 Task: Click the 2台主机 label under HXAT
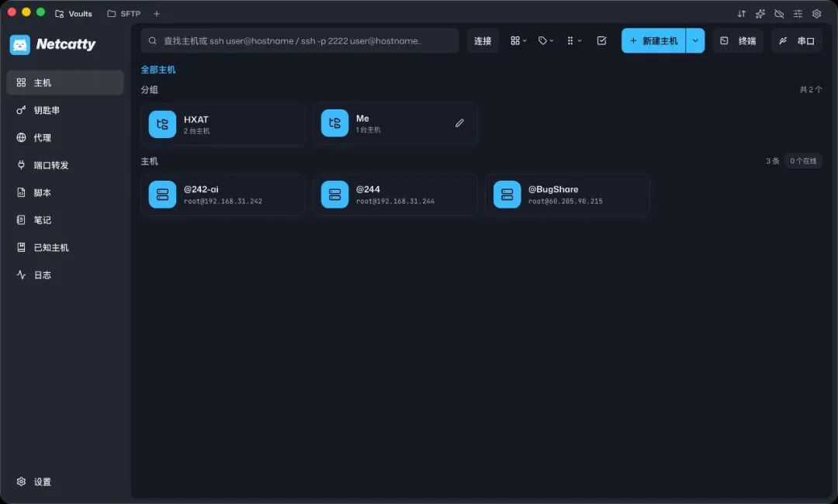point(196,131)
